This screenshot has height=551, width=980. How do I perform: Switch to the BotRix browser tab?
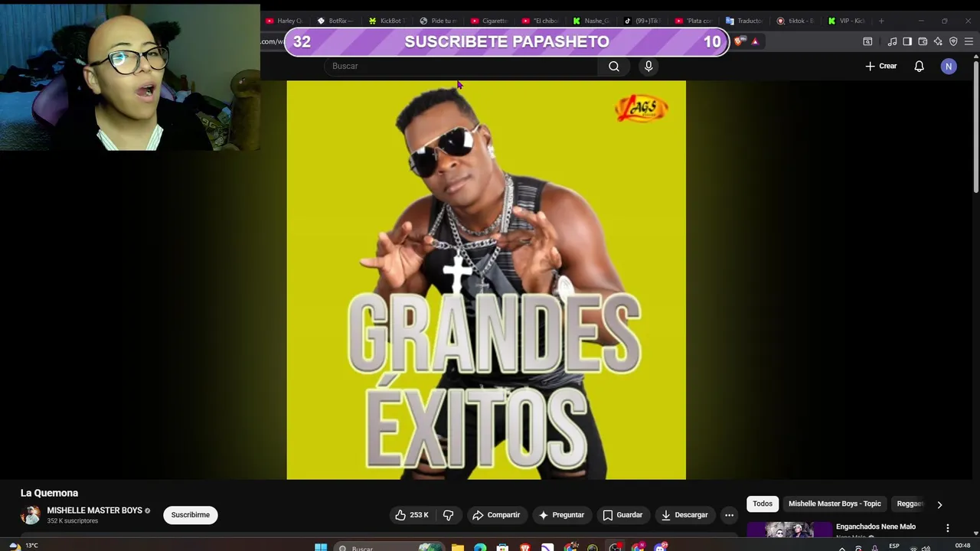pos(335,21)
